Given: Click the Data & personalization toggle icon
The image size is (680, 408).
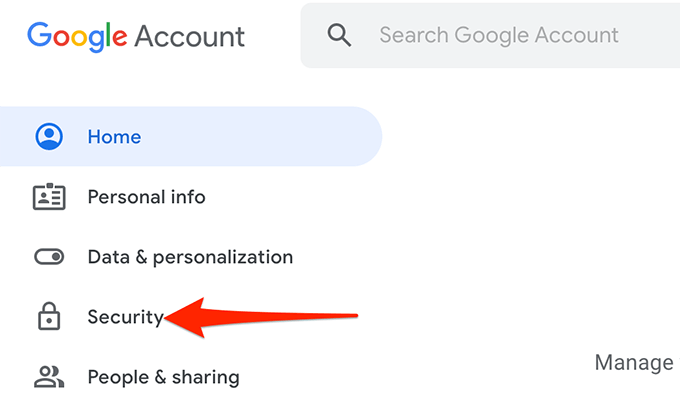Looking at the screenshot, I should click(48, 257).
